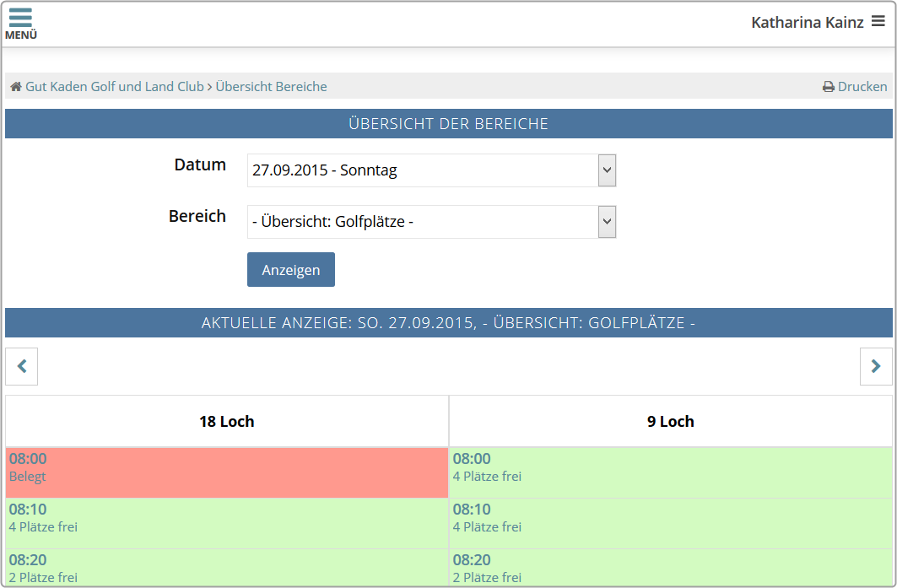Go to next day with right arrow
897x588 pixels.
[x=876, y=366]
